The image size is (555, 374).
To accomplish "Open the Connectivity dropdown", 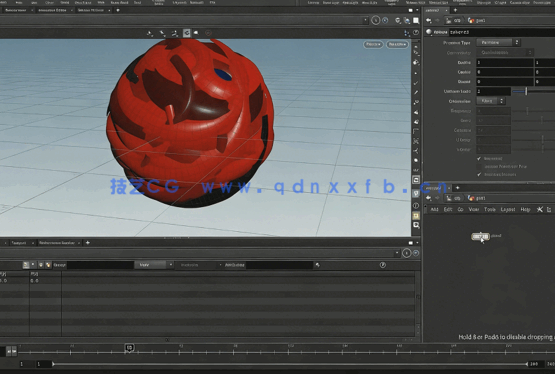I will [x=505, y=53].
